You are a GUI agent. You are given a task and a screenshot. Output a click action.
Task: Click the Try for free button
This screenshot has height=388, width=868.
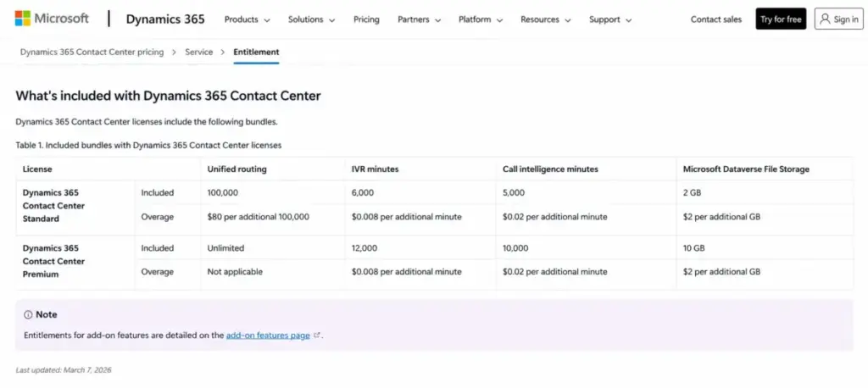point(781,19)
